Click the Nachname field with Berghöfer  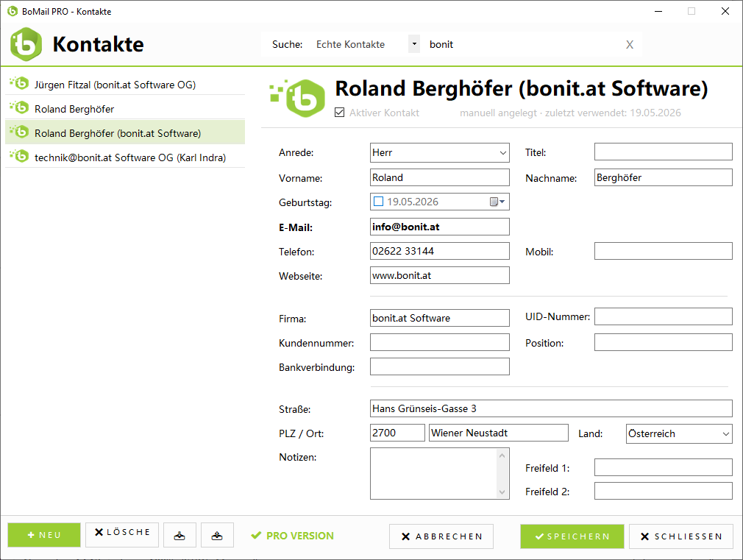point(664,177)
